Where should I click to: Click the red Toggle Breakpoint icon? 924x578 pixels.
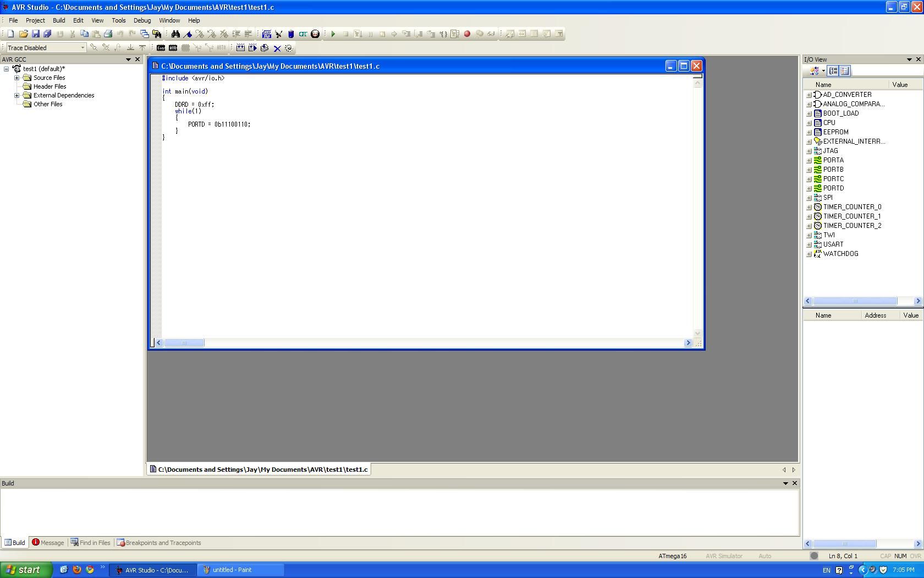click(466, 34)
